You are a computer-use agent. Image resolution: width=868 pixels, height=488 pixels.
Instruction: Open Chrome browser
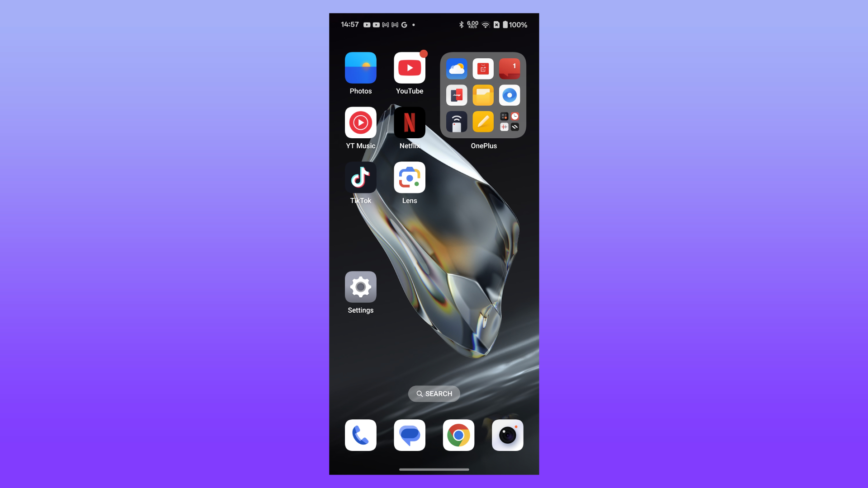(x=458, y=435)
